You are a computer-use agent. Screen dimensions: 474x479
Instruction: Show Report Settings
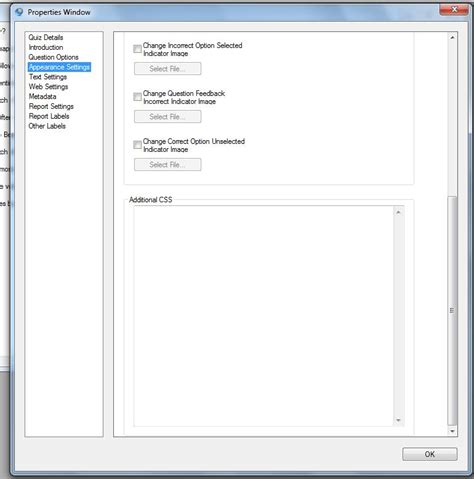(x=51, y=106)
